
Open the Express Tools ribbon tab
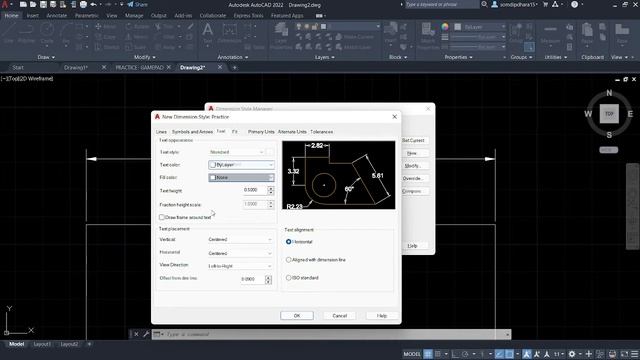248,16
